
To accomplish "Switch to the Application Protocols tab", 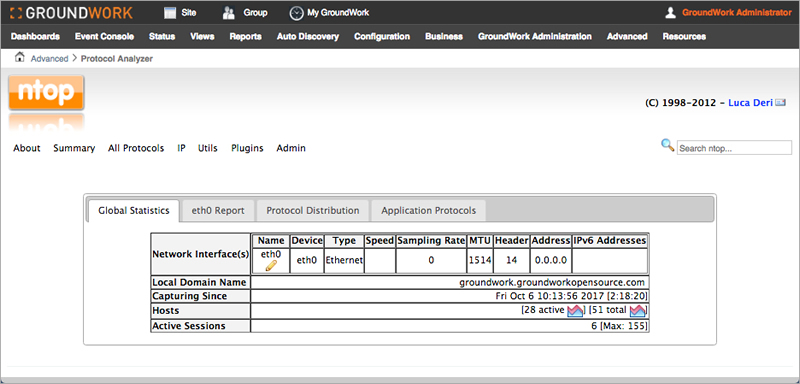I will (429, 211).
